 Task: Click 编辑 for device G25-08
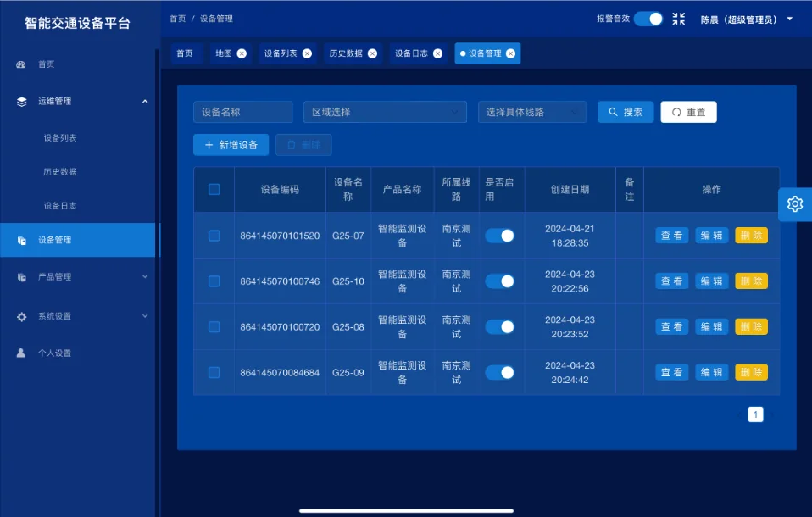(x=711, y=327)
